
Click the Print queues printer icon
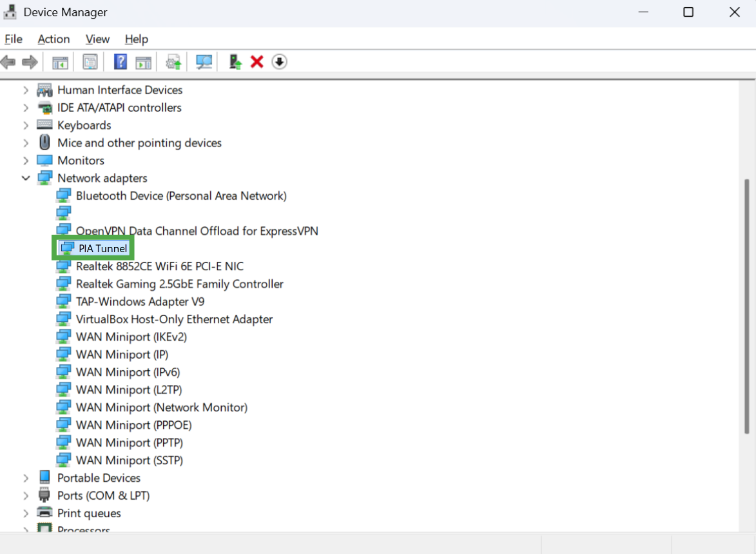pos(45,513)
